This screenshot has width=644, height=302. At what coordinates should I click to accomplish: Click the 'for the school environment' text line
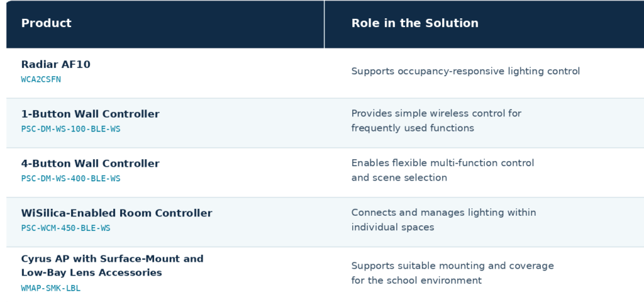pos(416,281)
